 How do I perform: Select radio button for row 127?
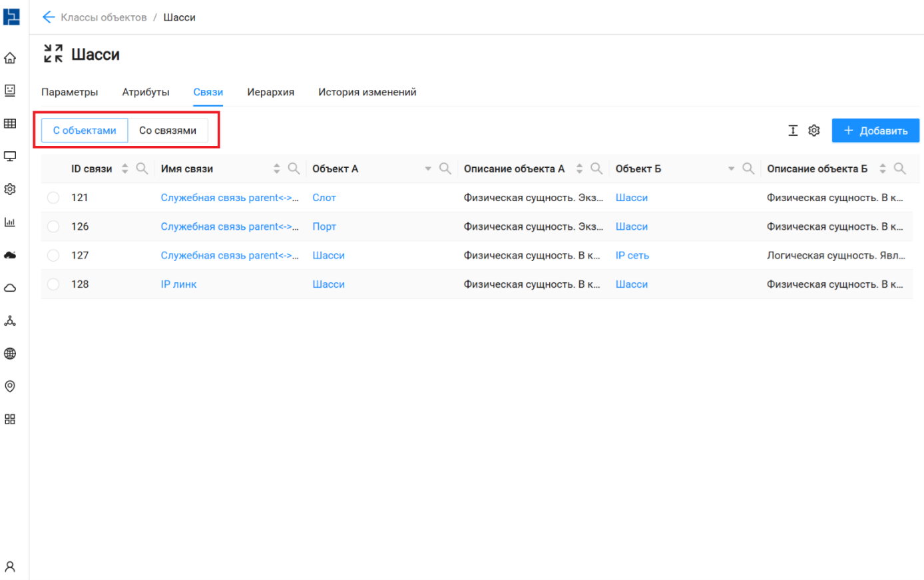(53, 256)
